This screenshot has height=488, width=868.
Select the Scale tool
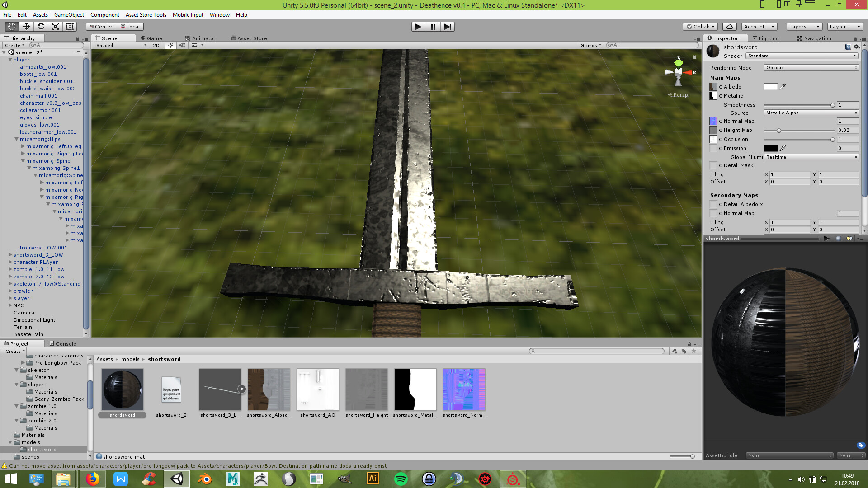coord(56,27)
